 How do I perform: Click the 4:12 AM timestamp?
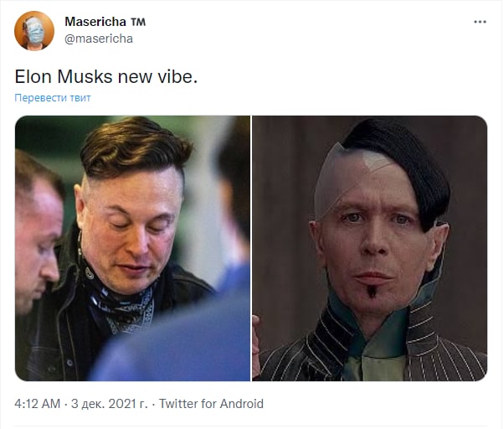(38, 404)
